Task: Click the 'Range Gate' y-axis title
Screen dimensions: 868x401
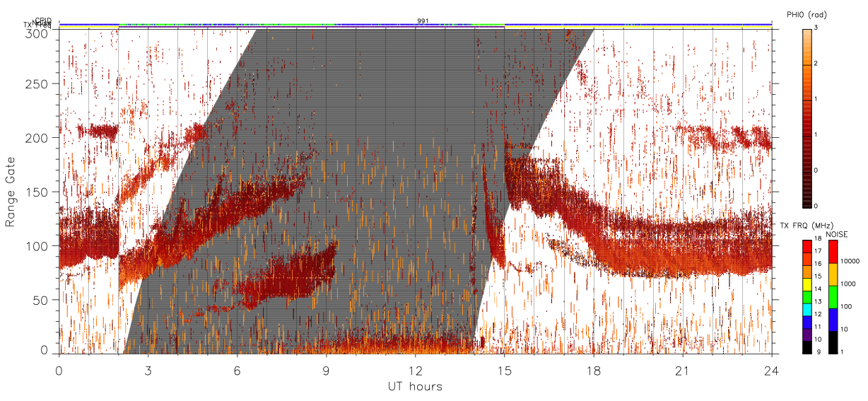Action: pos(11,192)
